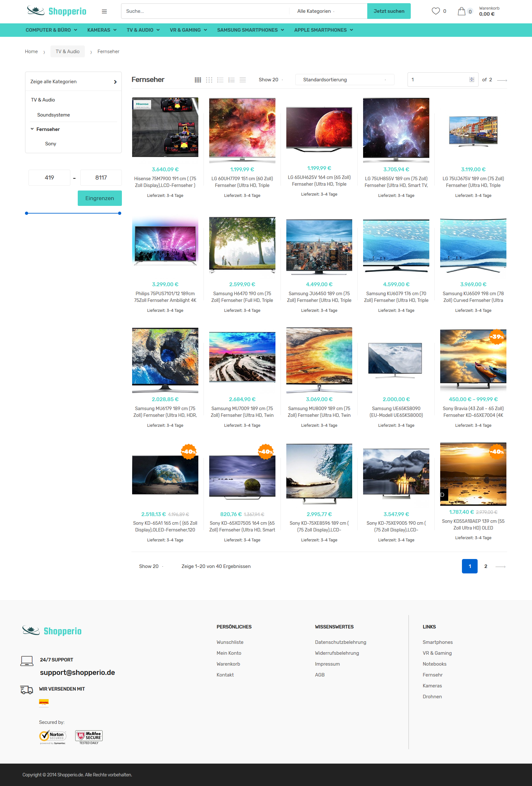Click Drohnen footer link
This screenshot has height=786, width=532.
pos(432,697)
